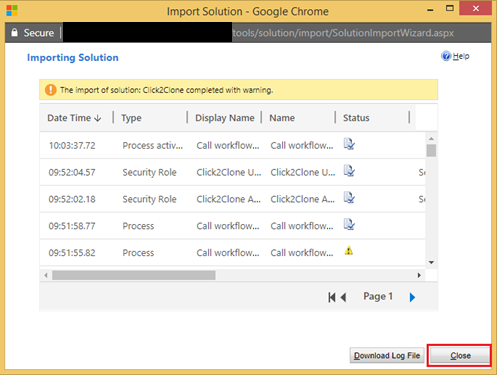Minimize the Import Solution window
The width and height of the screenshot is (497, 376).
click(x=430, y=10)
